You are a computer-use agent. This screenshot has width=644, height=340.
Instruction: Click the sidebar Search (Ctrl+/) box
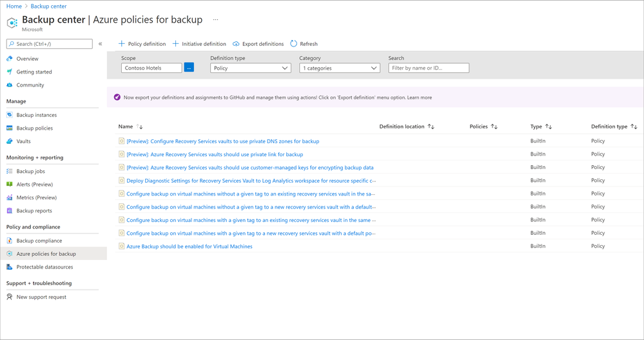tap(49, 44)
